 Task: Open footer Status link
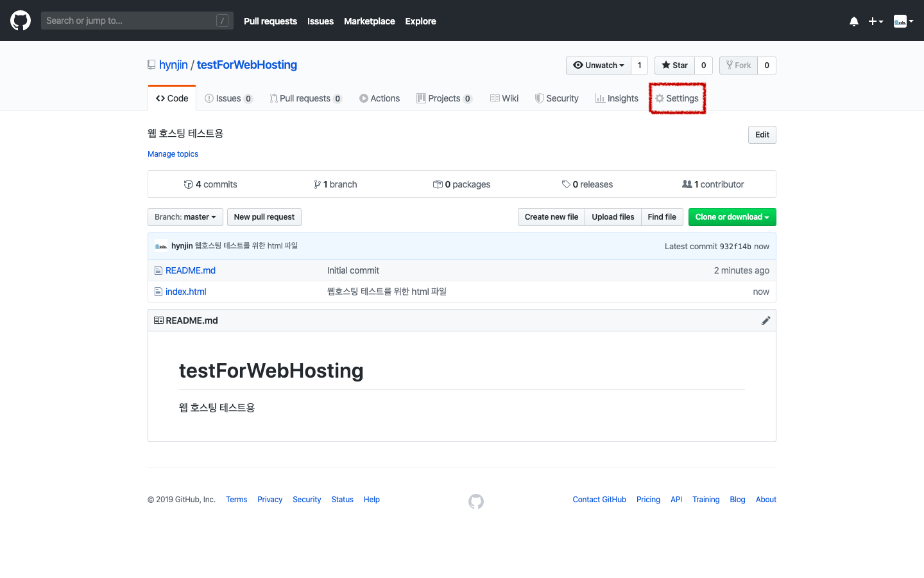[342, 500]
